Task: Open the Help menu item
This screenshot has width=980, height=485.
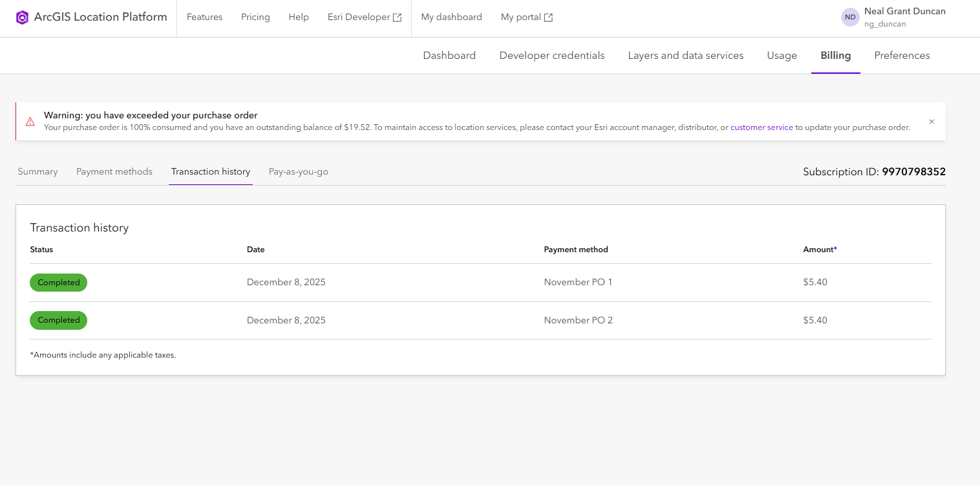Action: [299, 17]
